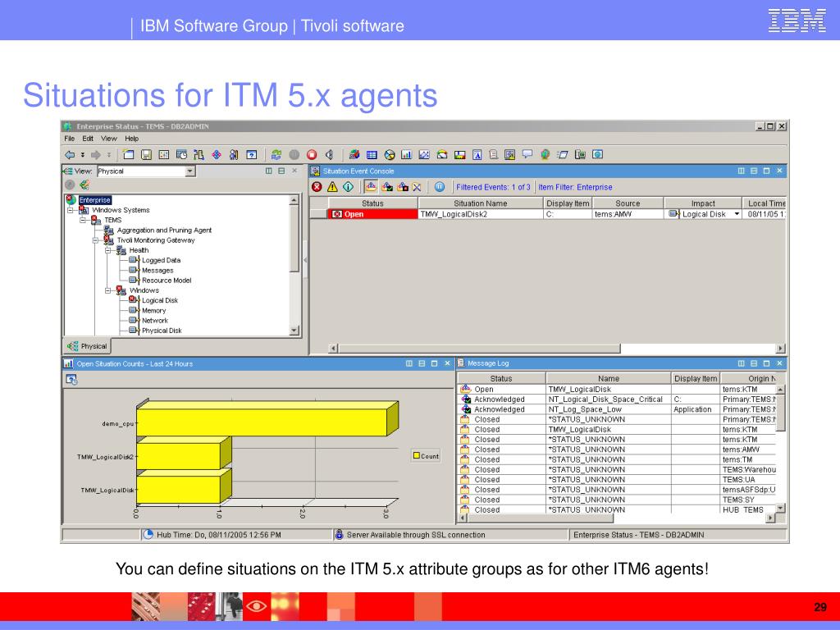Select the Message Log view toolbar icon
The height and width of the screenshot is (630, 840).
[494, 155]
